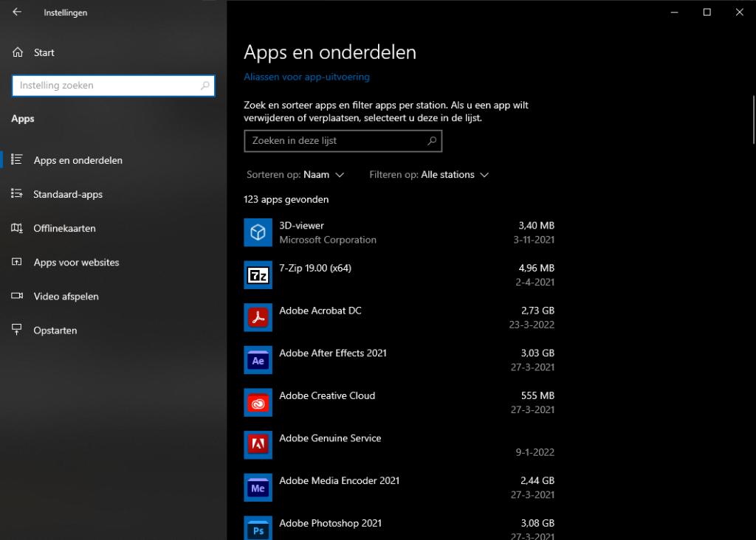Click the 2,73 GB size value
Viewport: 756px width, 540px height.
tap(537, 311)
